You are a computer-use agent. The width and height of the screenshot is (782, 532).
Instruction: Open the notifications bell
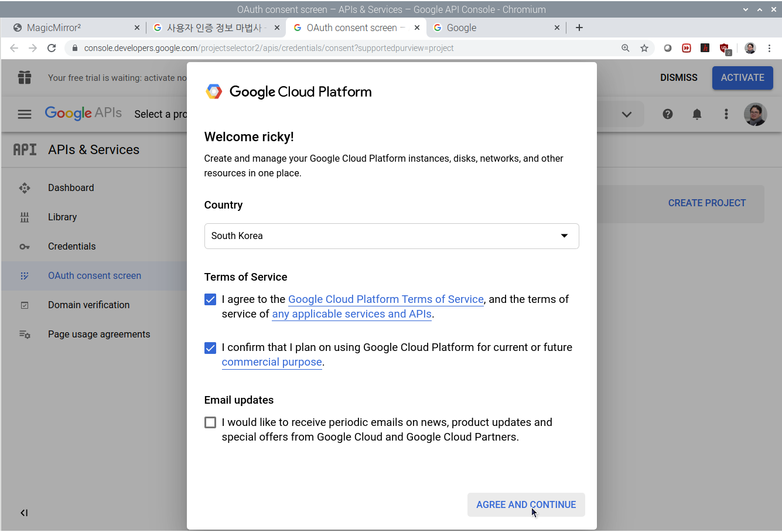coord(697,114)
